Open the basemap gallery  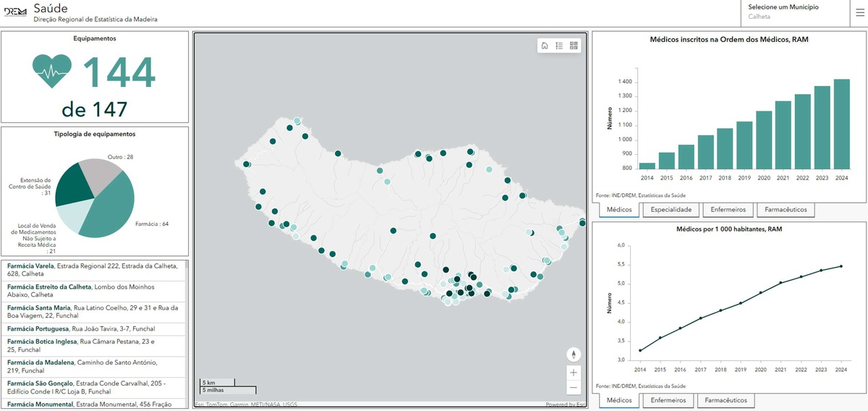tap(574, 46)
